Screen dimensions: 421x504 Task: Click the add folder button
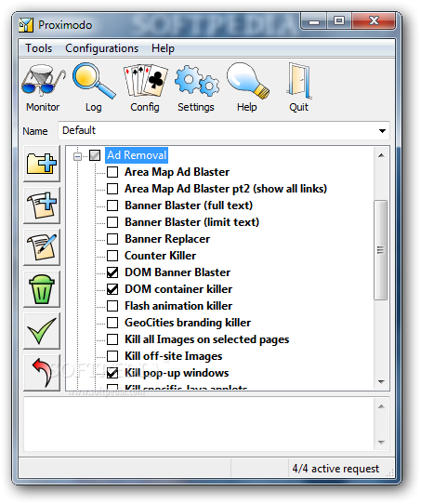[x=42, y=164]
